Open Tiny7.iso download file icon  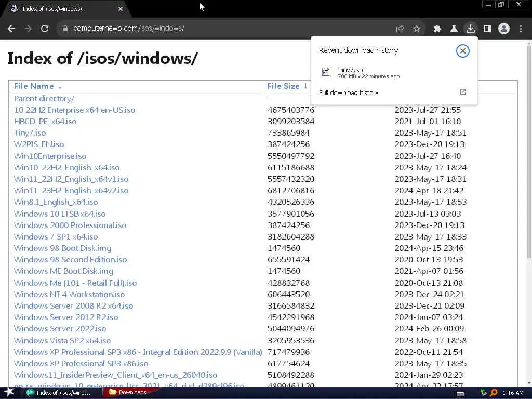tap(326, 72)
